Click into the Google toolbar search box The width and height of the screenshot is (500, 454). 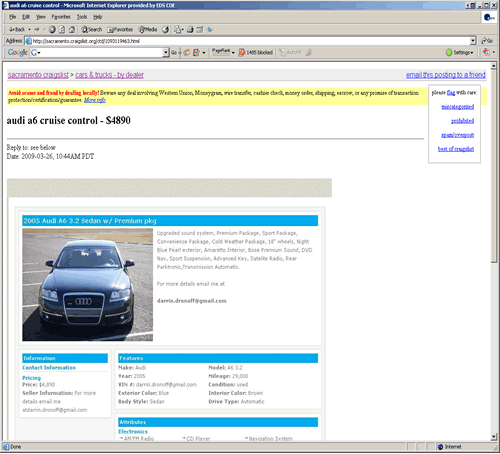pos(100,52)
